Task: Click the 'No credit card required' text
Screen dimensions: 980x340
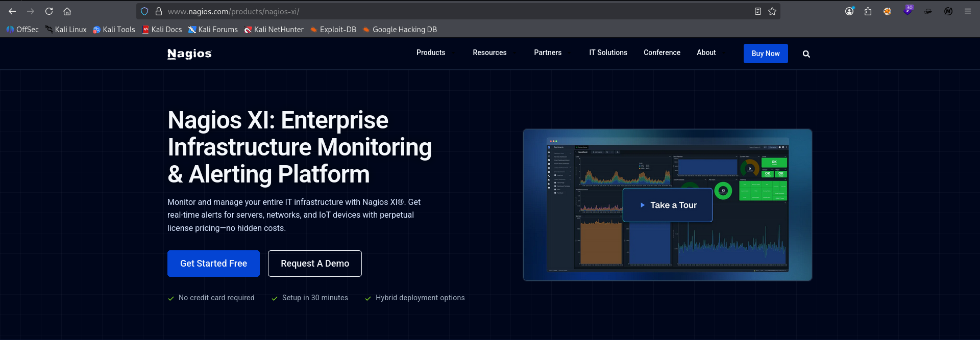Action: click(x=216, y=298)
